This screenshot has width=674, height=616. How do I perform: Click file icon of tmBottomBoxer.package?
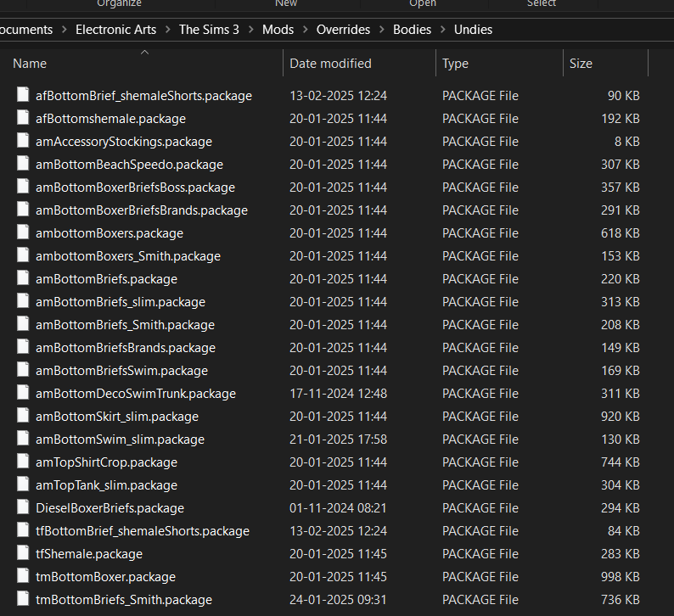[x=23, y=575]
